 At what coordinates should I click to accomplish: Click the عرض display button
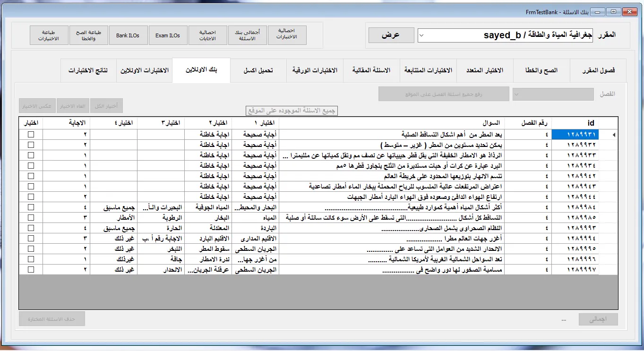[x=391, y=35]
